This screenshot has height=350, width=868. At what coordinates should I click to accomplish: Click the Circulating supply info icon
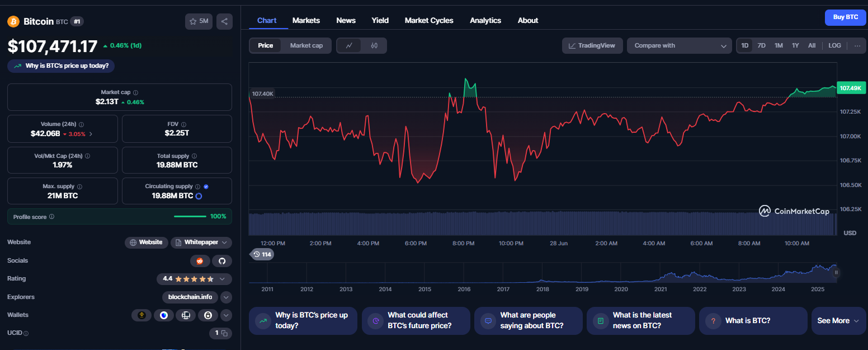pyautogui.click(x=197, y=186)
